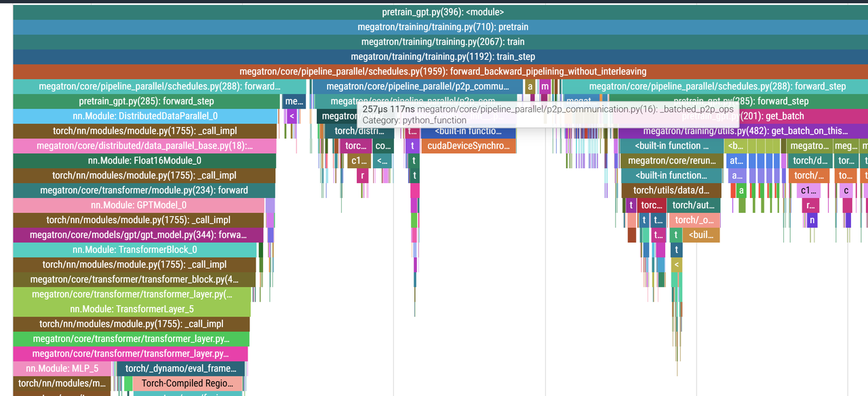Click the nn.Module: DistributedDataParallel_0 slice
Screen dimensions: 868x396
coord(144,116)
